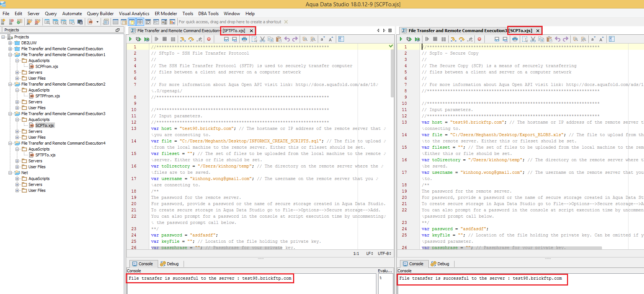Stop execution in the SCPTo.xjs toolbar

[x=435, y=39]
